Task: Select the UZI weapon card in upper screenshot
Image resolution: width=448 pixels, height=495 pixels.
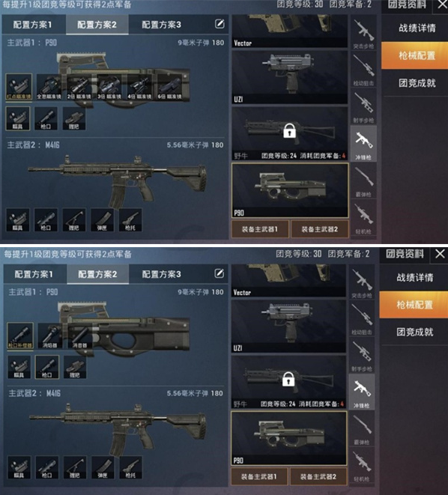Action: coord(289,77)
